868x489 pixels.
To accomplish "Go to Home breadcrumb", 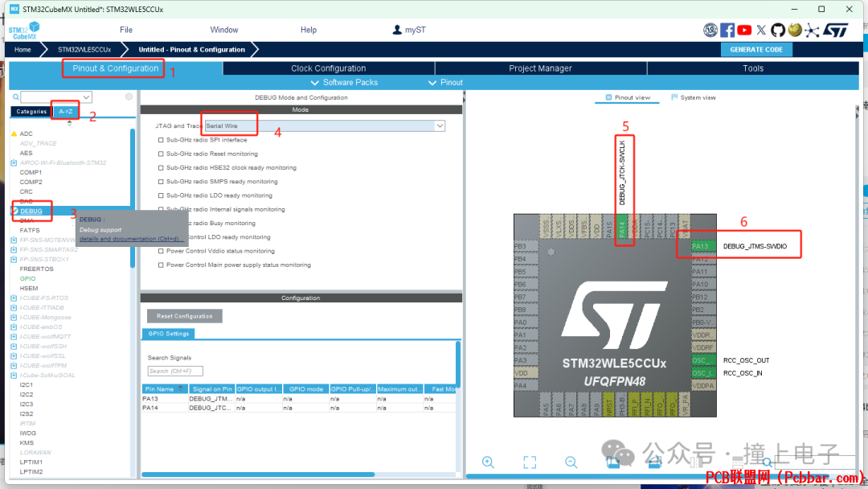I will click(x=23, y=49).
